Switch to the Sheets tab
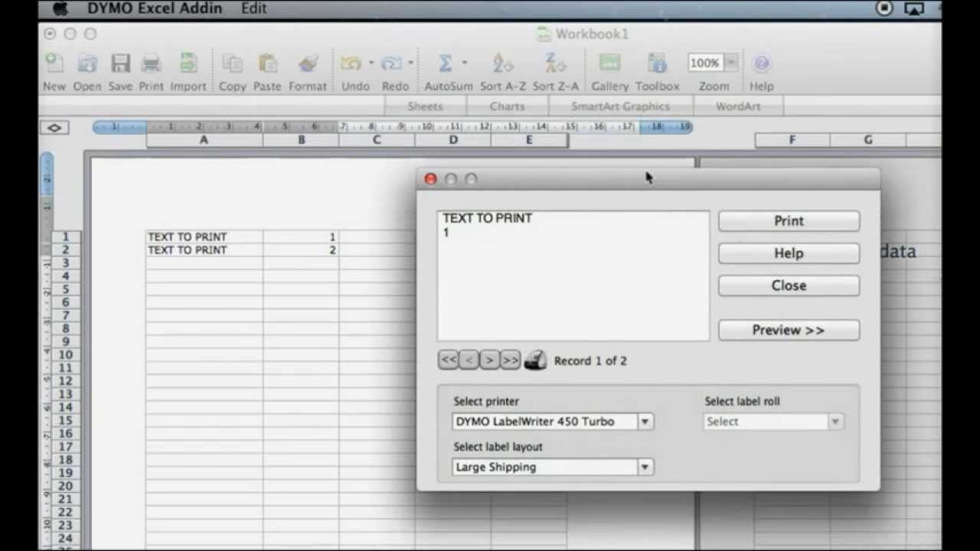 click(425, 106)
